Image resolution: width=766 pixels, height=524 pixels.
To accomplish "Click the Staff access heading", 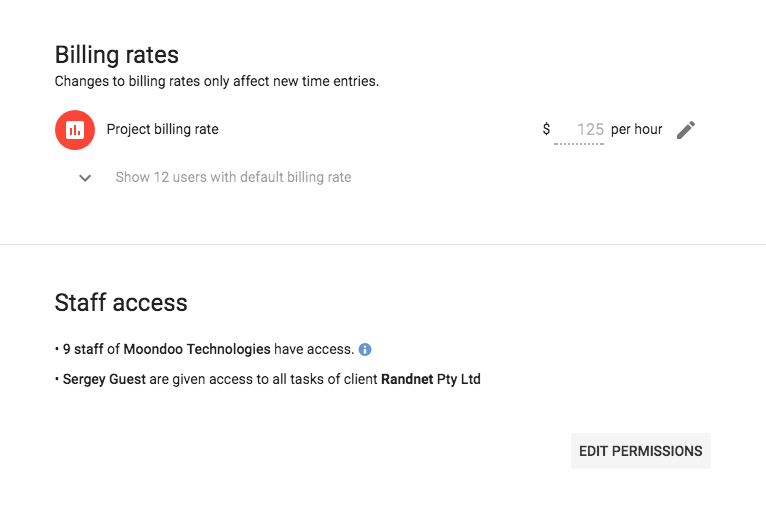I will 121,302.
